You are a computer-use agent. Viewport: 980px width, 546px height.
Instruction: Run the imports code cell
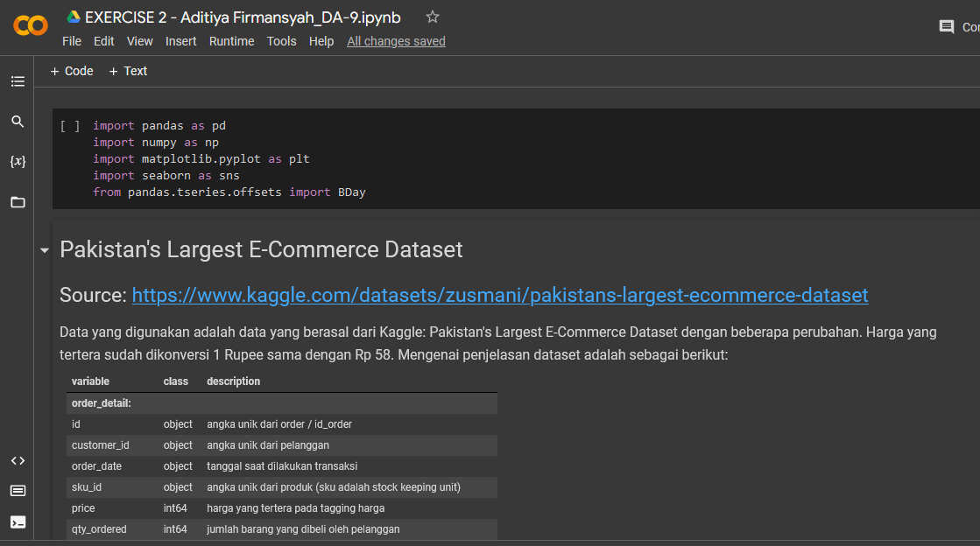pos(69,125)
